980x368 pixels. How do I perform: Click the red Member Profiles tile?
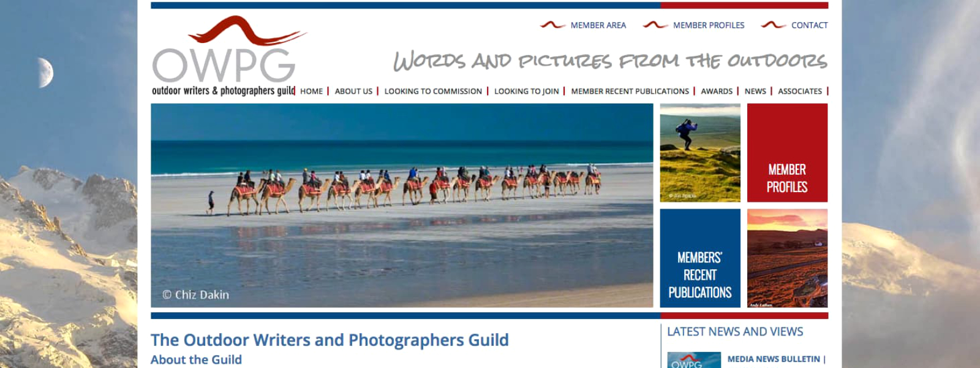tap(787, 153)
